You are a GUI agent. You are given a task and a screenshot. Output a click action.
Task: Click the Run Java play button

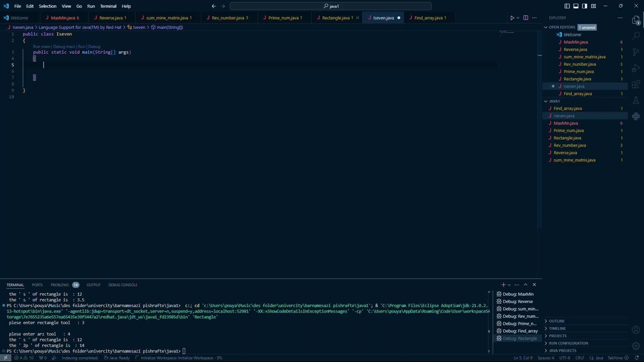[512, 18]
